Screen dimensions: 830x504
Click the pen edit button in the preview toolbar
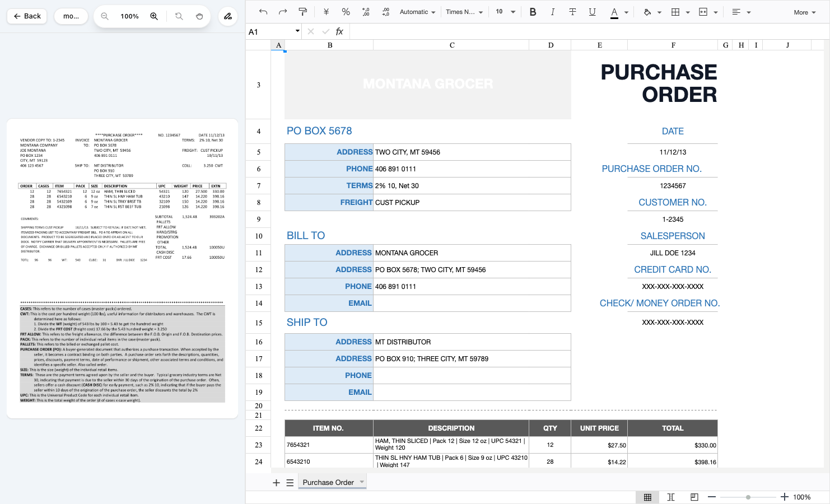(x=228, y=16)
